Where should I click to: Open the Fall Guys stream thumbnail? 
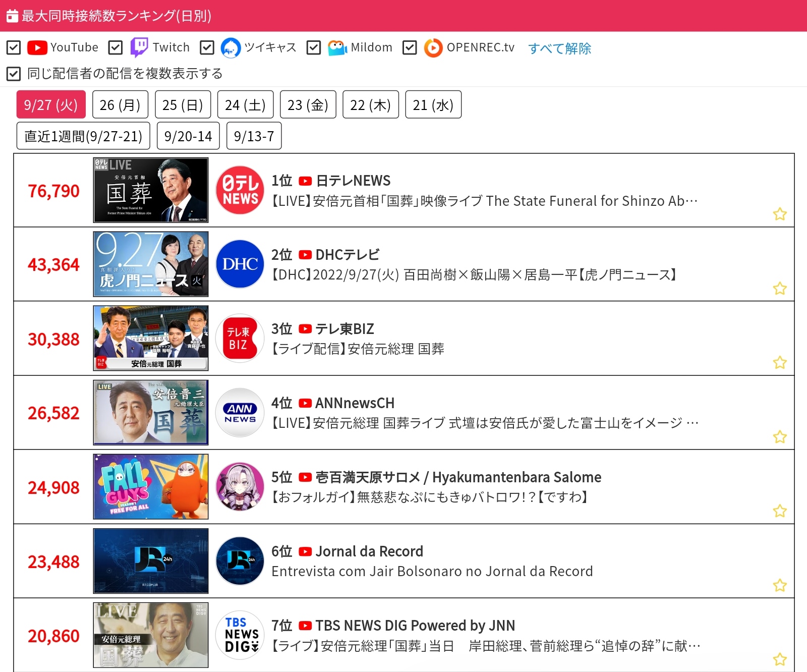click(151, 486)
